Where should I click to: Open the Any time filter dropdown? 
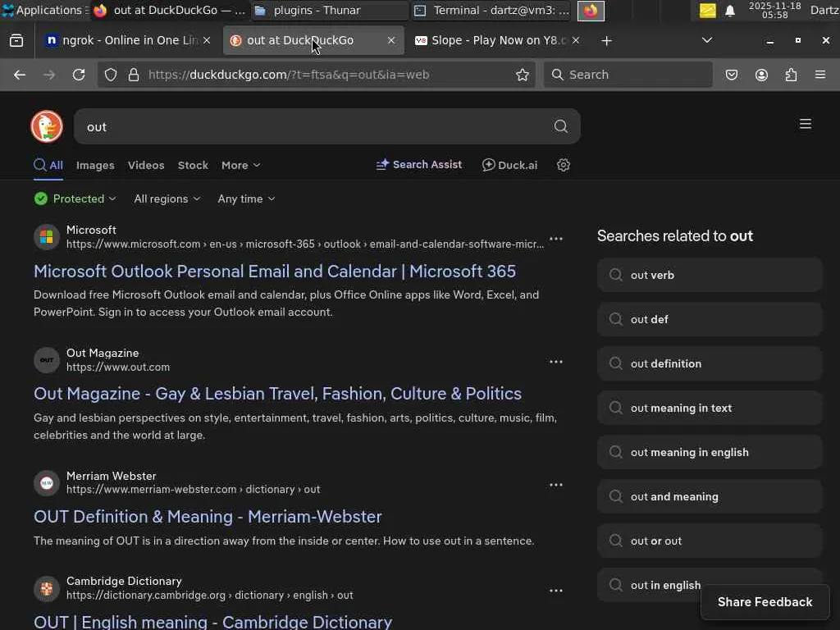pos(246,199)
